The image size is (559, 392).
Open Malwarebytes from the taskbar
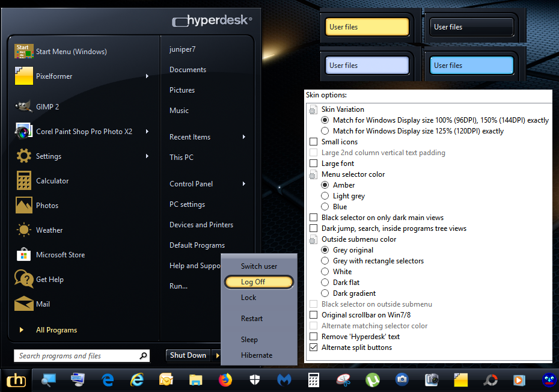point(284,380)
